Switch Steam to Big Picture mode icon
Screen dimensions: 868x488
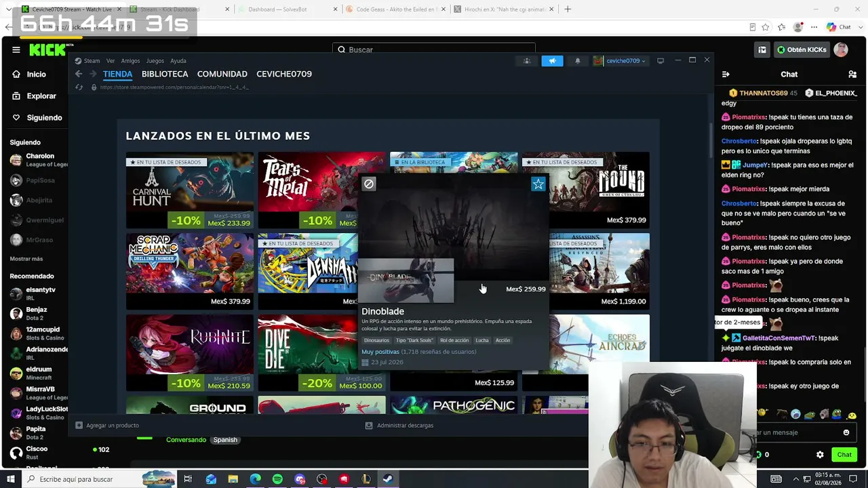click(x=660, y=61)
